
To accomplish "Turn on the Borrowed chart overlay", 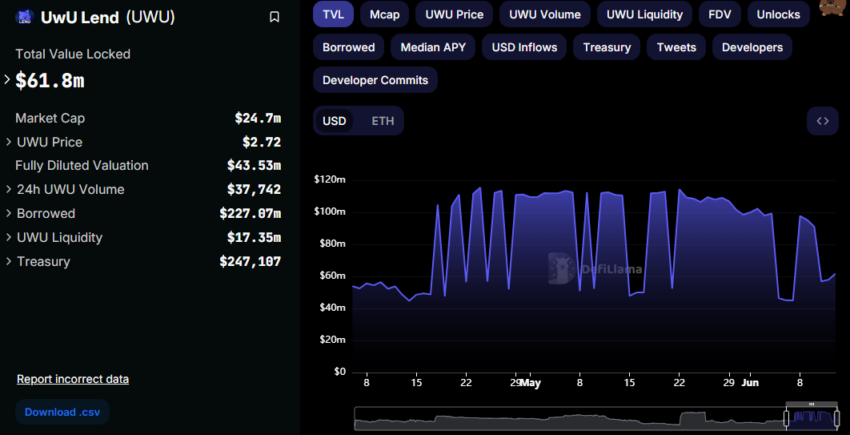I will point(349,47).
